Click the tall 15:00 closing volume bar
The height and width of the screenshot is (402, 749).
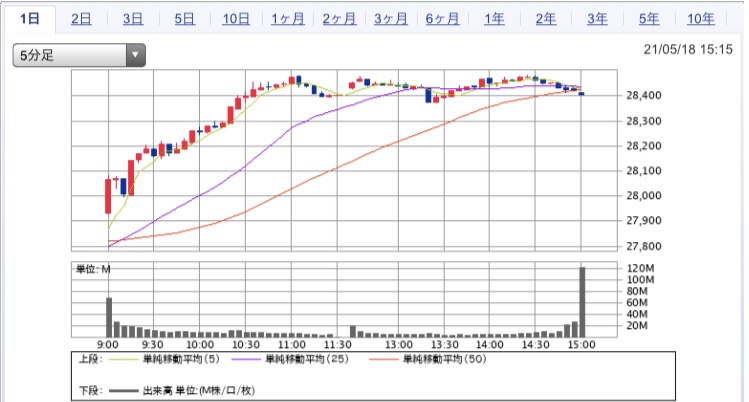point(582,302)
